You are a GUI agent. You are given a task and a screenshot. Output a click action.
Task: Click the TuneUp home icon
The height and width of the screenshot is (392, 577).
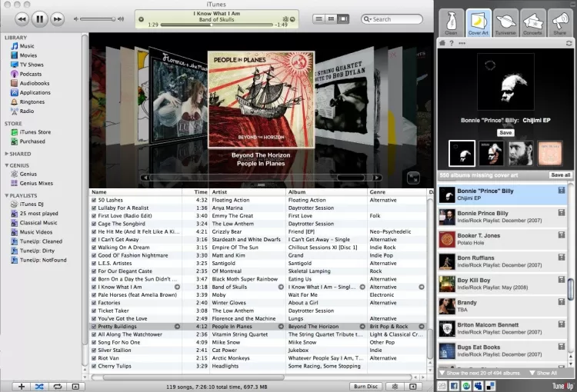pos(442,43)
